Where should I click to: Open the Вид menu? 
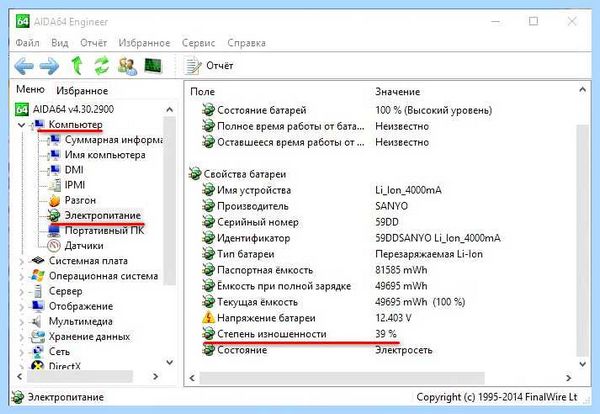click(60, 43)
